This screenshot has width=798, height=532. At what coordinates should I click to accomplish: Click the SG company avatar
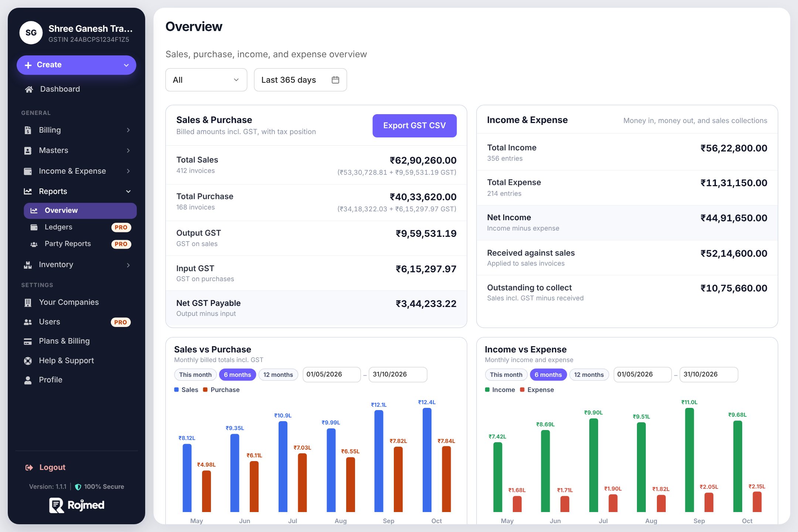(x=31, y=33)
